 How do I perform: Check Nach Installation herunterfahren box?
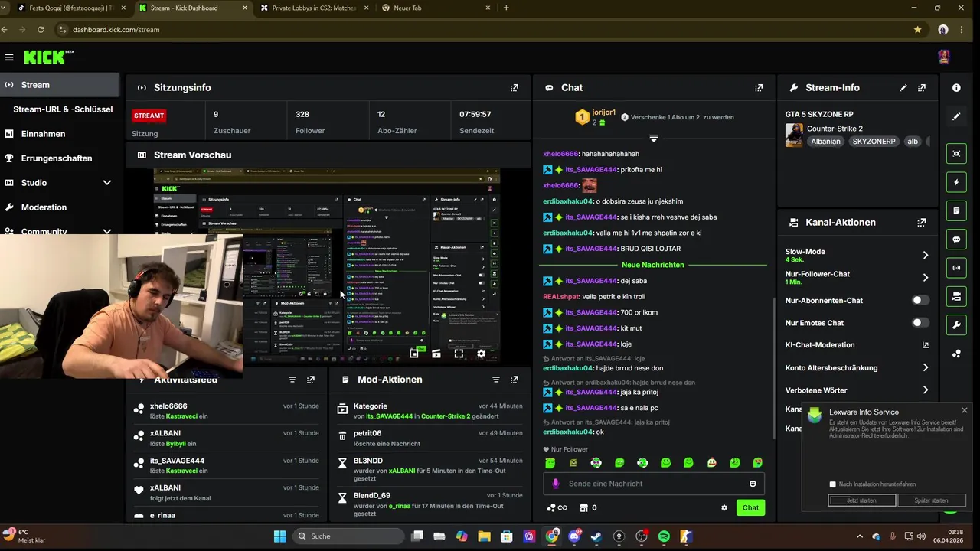click(x=833, y=484)
